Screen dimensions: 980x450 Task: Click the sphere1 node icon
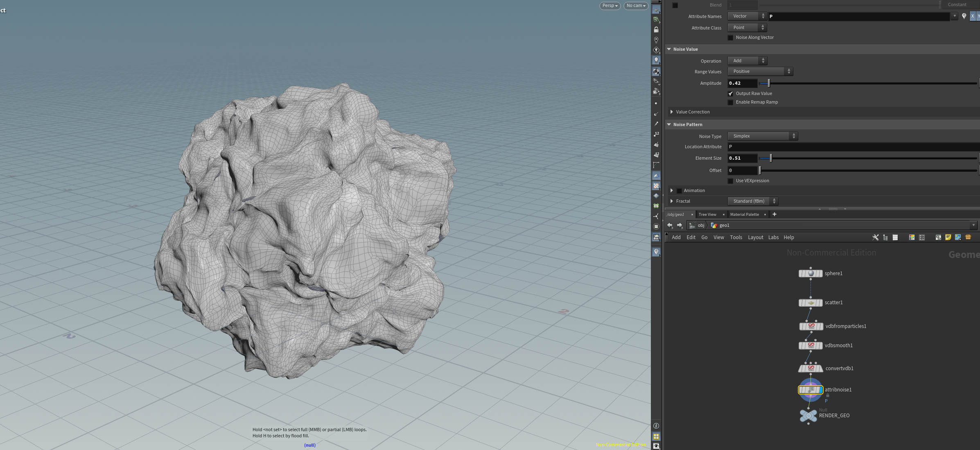point(811,274)
